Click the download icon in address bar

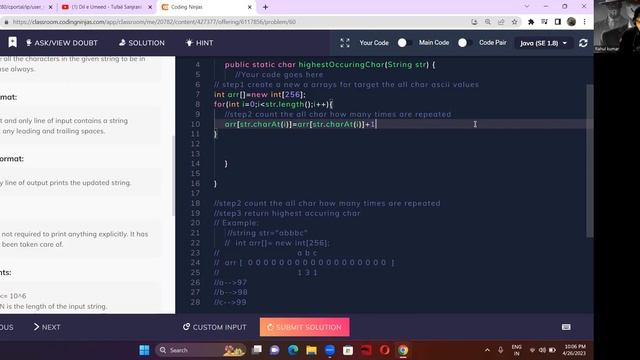point(474,22)
